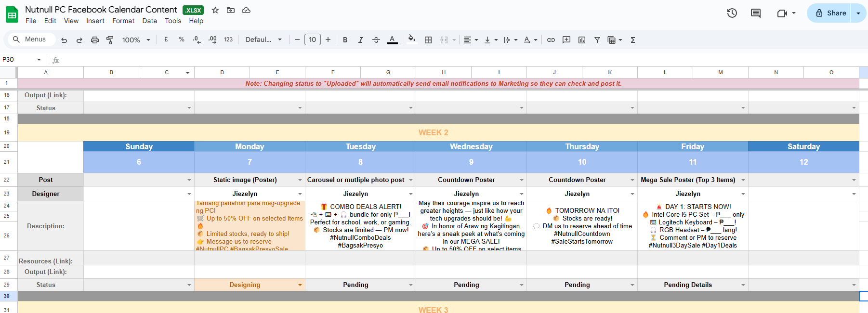Open the zoom level dropdown
The height and width of the screenshot is (313, 868).
click(136, 40)
